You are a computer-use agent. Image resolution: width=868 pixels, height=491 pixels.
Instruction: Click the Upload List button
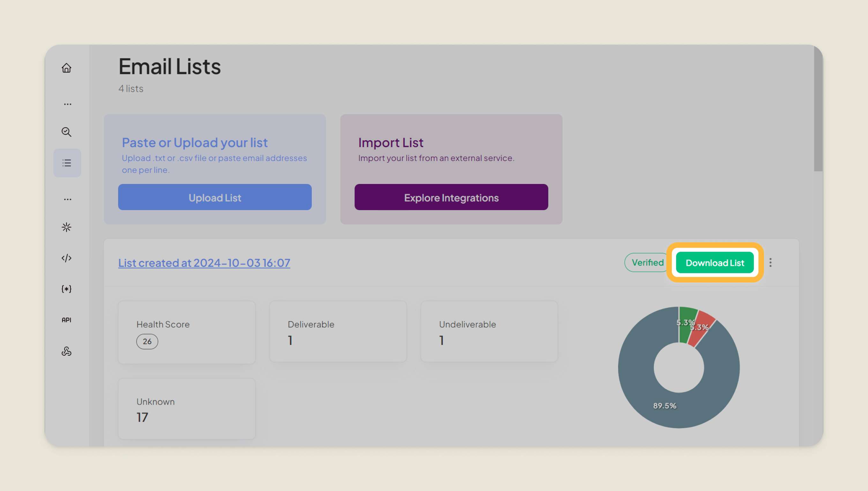click(215, 197)
